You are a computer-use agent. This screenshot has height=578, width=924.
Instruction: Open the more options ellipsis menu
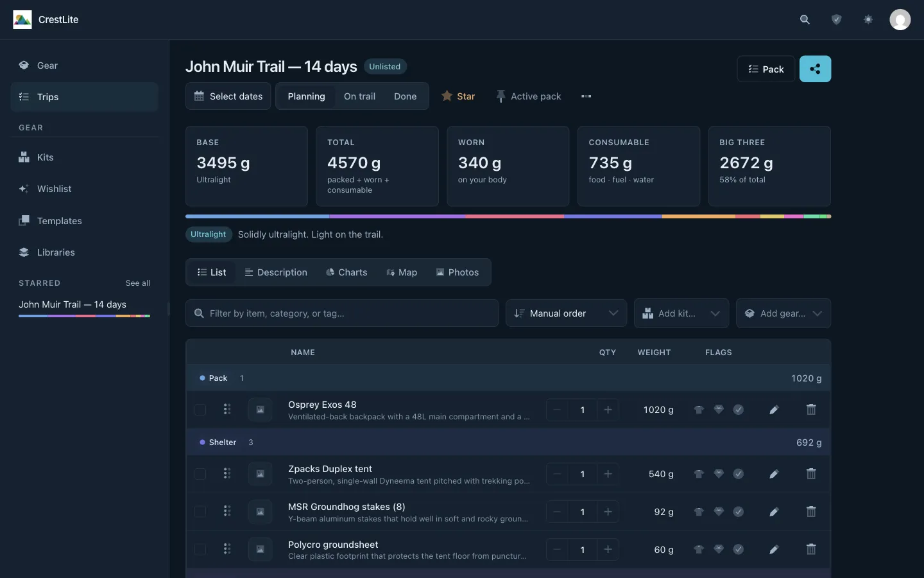(586, 96)
